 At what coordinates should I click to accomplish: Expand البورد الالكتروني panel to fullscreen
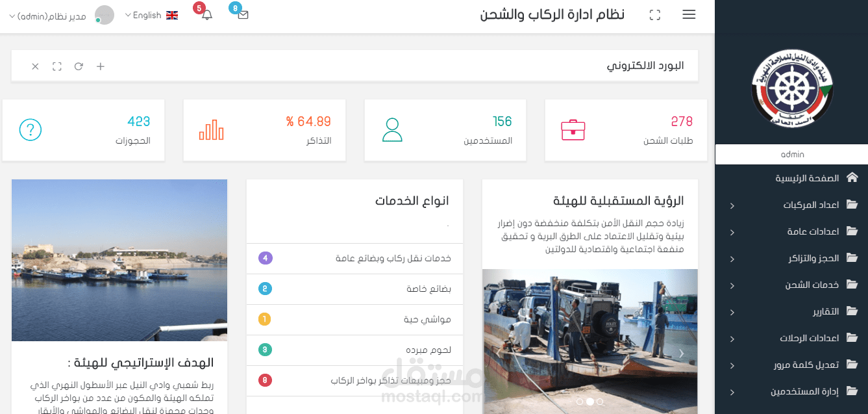tap(57, 66)
